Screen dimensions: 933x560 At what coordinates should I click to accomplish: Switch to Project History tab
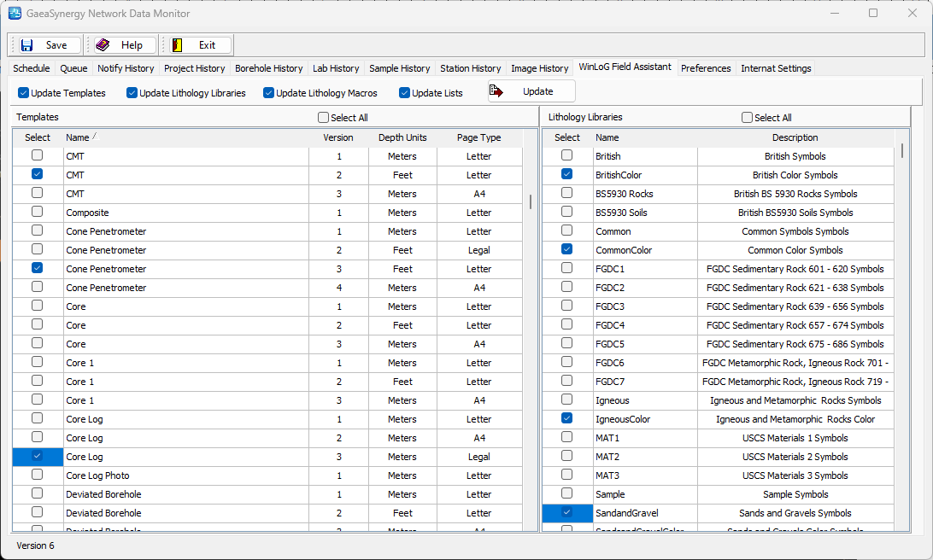pyautogui.click(x=195, y=68)
